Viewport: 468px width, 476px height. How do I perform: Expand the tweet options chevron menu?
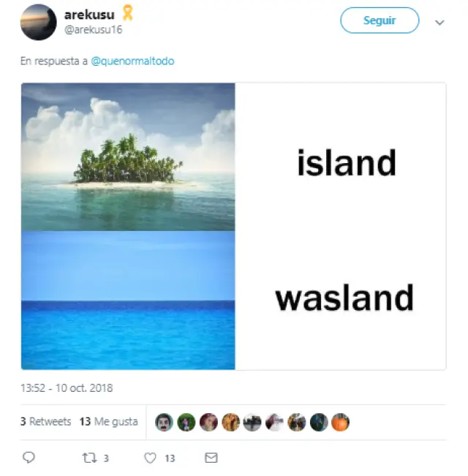439,22
